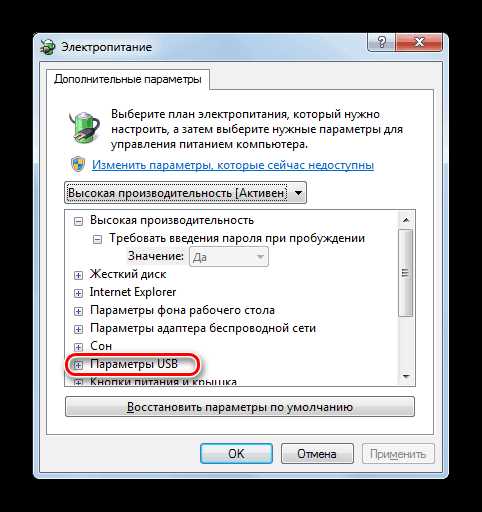
Task: Collapse the Высокая производительность tree node
Action: 78,221
